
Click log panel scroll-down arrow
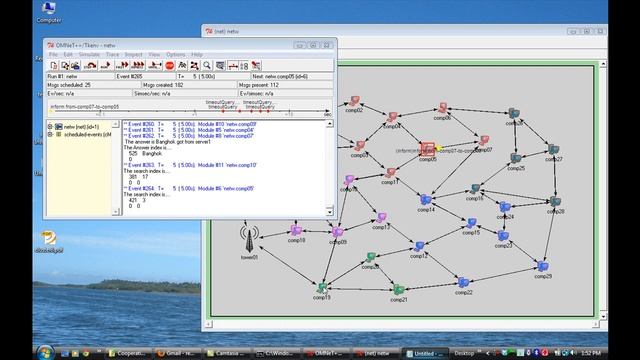[x=329, y=211]
